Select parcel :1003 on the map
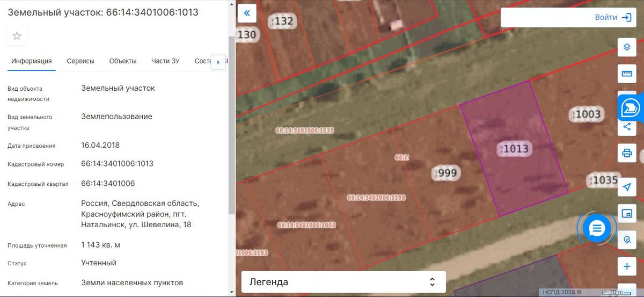Image resolution: width=644 pixels, height=297 pixels. [586, 114]
